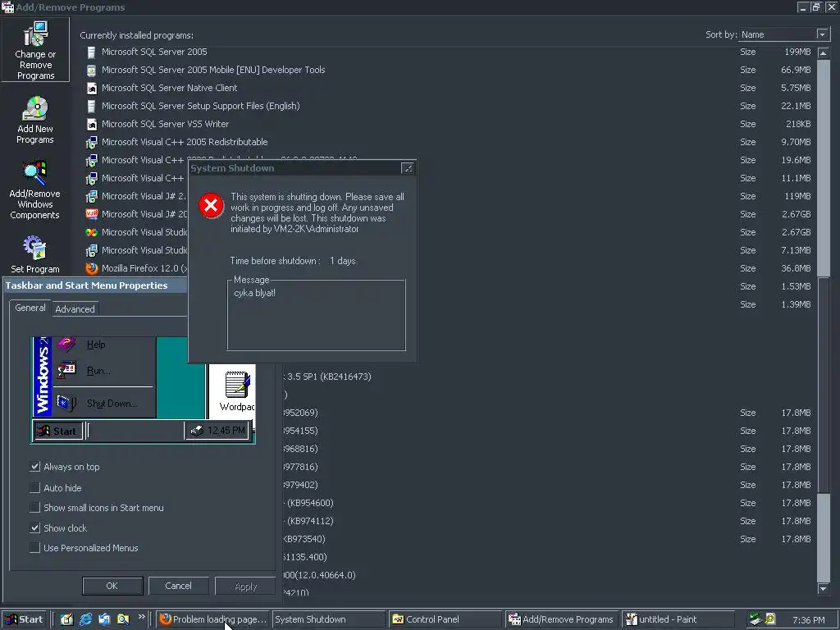Open the Sort by Name dropdown
This screenshot has height=630, width=840.
822,34
